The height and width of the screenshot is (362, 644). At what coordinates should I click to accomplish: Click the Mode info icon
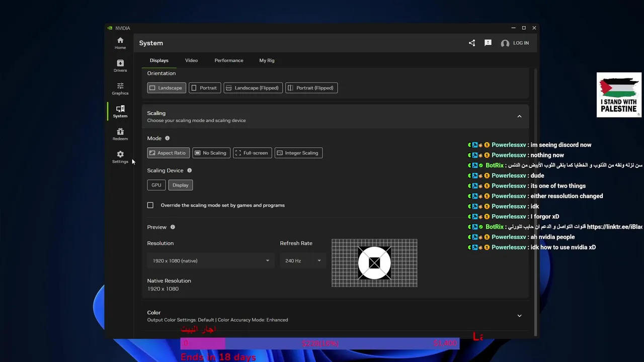tap(168, 138)
